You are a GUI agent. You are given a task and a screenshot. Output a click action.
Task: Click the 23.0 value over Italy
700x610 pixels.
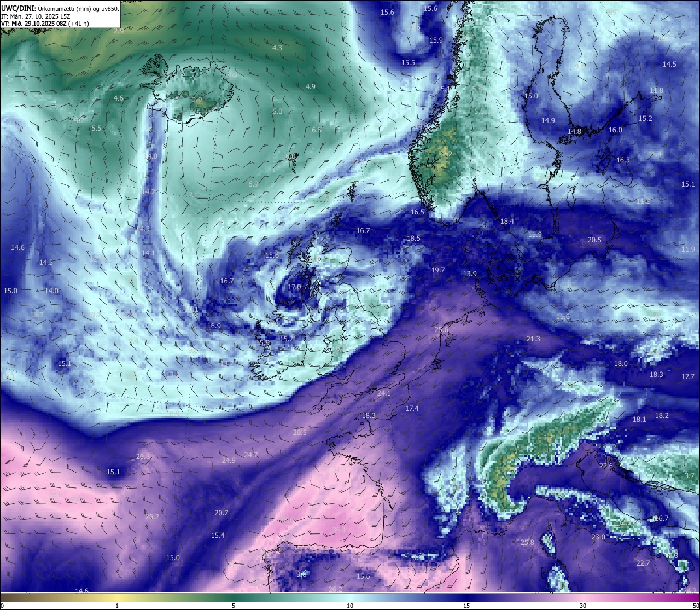coord(598,537)
